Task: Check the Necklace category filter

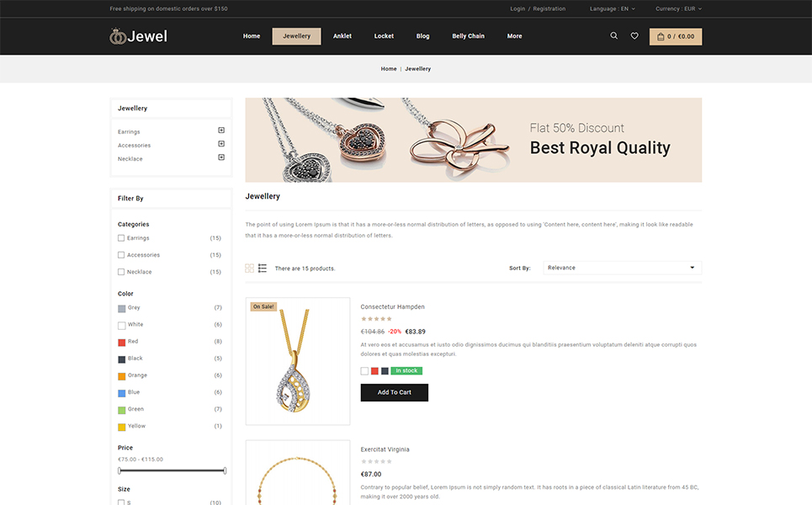Action: [121, 272]
